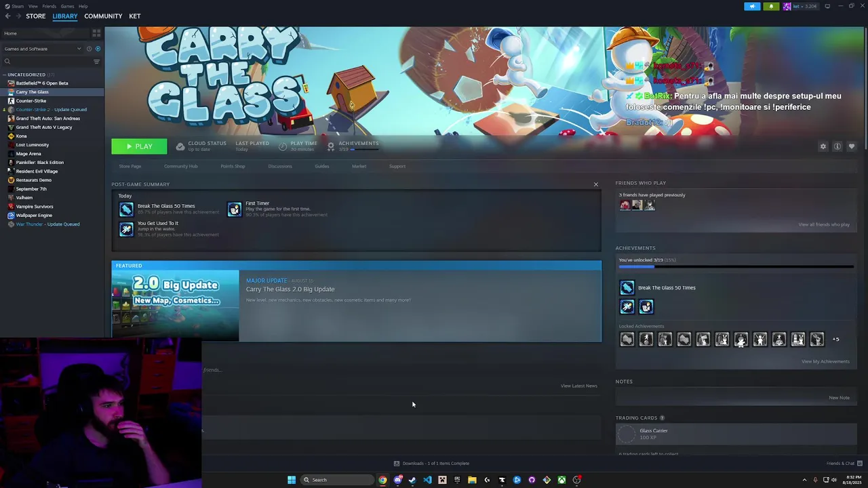Show the +5 more locked achievements

click(x=835, y=340)
